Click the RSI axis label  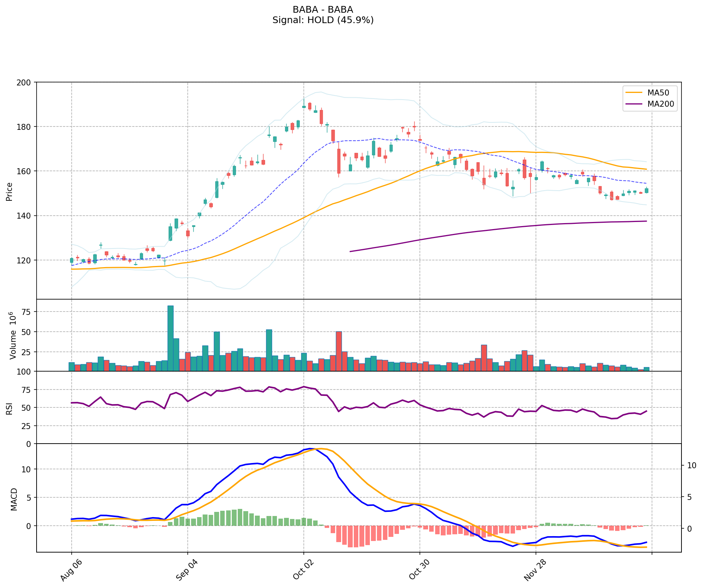9,408
